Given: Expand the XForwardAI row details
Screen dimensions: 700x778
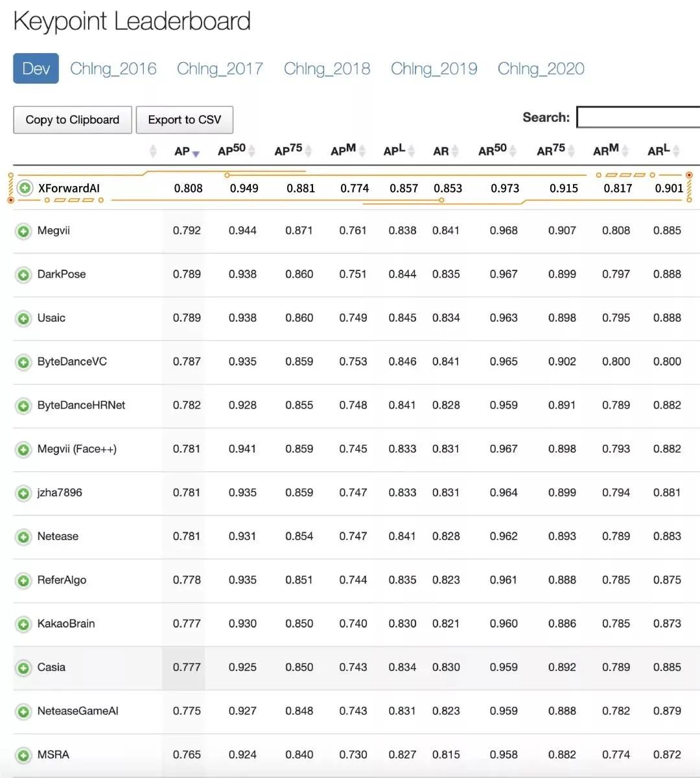Looking at the screenshot, I should point(25,188).
